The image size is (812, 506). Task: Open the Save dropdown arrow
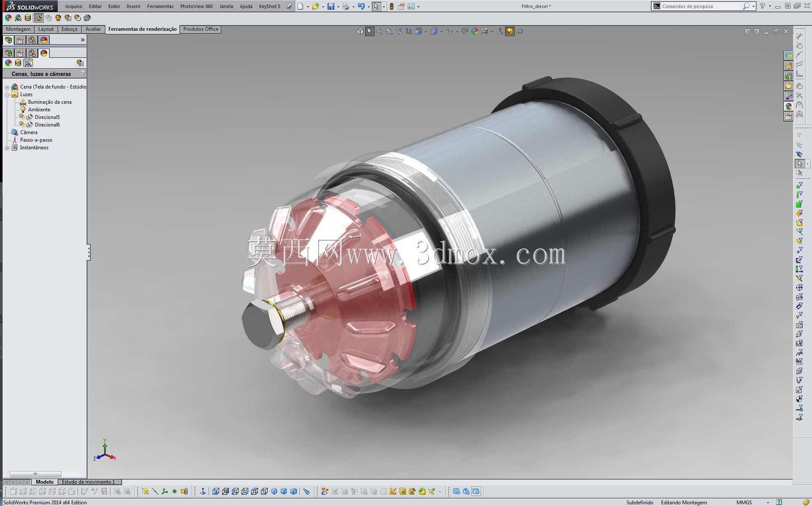click(x=338, y=7)
